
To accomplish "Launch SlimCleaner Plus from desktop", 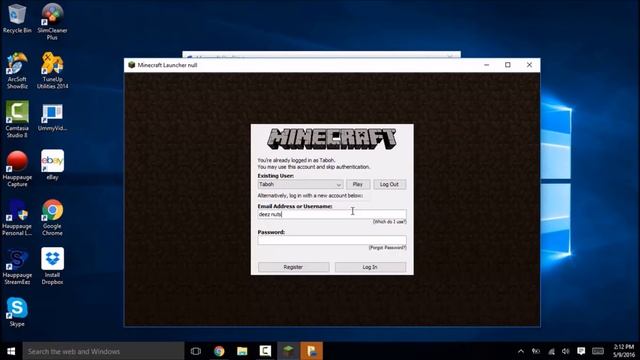I will pos(52,21).
